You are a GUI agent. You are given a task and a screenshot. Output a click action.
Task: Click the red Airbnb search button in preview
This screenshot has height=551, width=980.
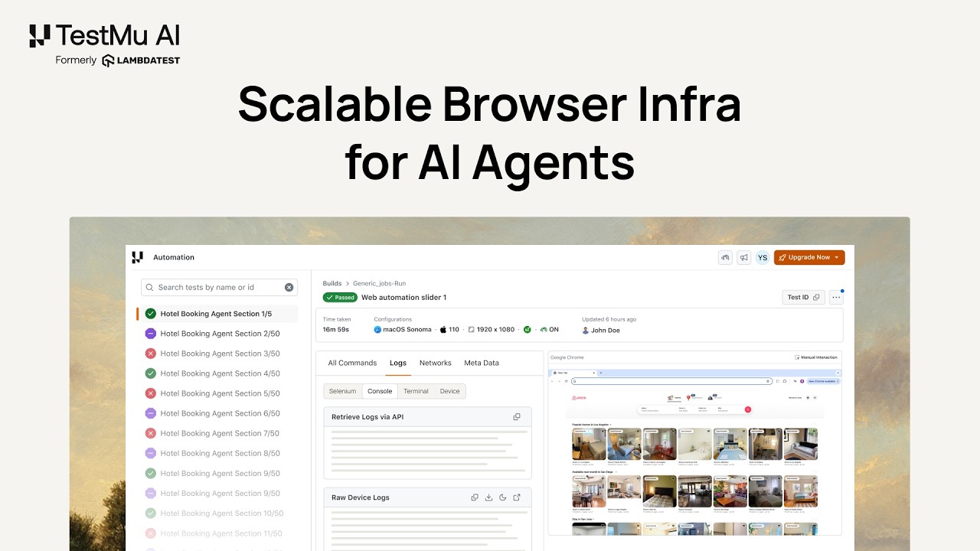[x=748, y=409]
